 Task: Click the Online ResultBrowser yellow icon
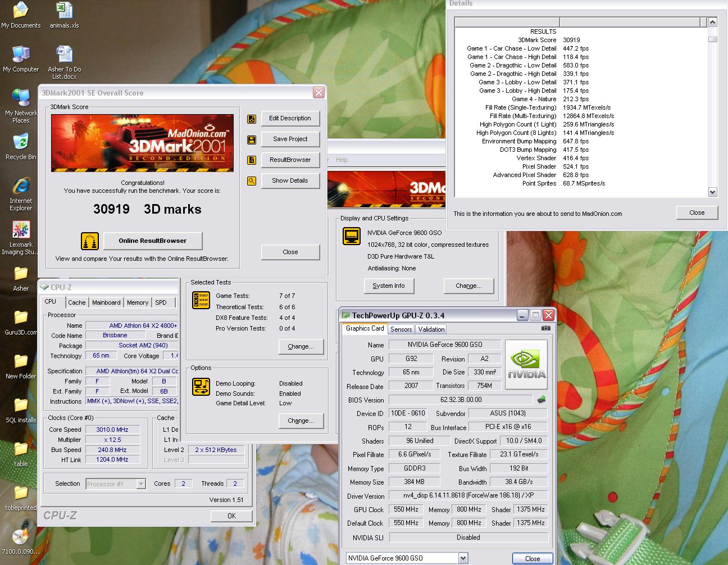90,241
